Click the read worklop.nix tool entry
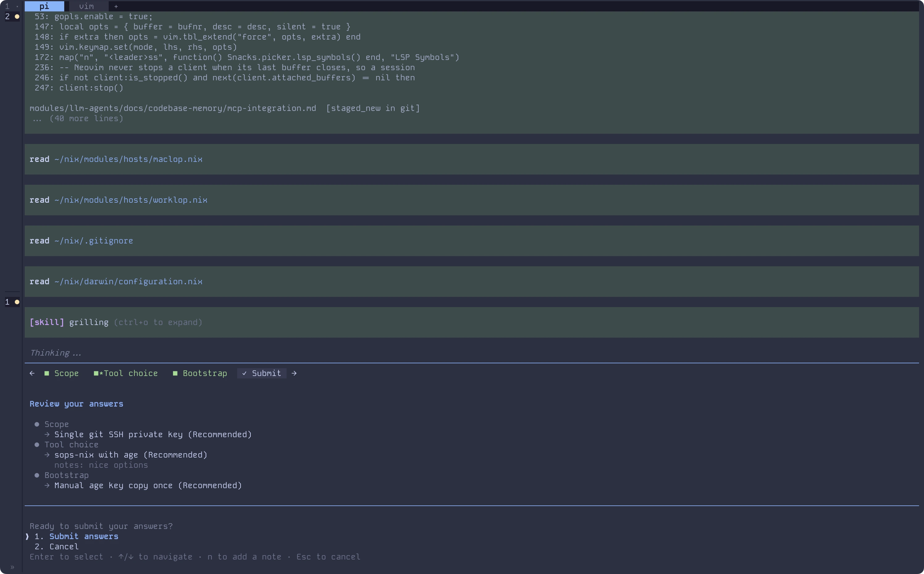Image resolution: width=924 pixels, height=574 pixels. point(472,200)
